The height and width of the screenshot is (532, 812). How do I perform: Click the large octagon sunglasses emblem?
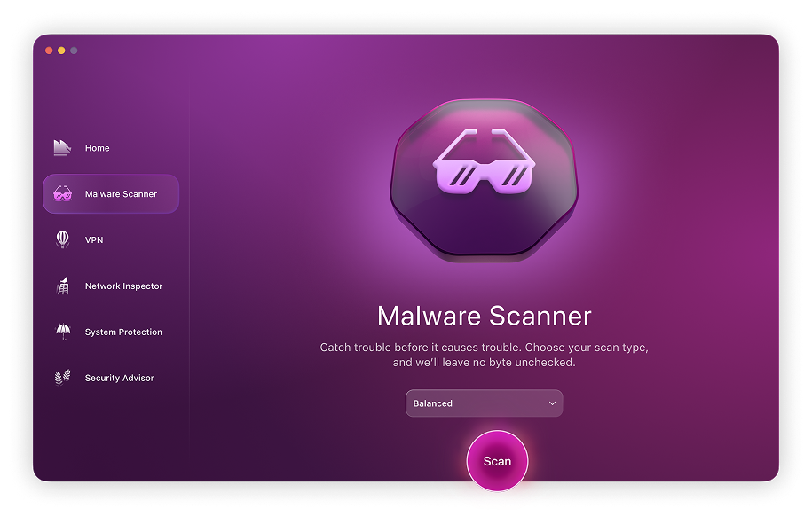[484, 180]
